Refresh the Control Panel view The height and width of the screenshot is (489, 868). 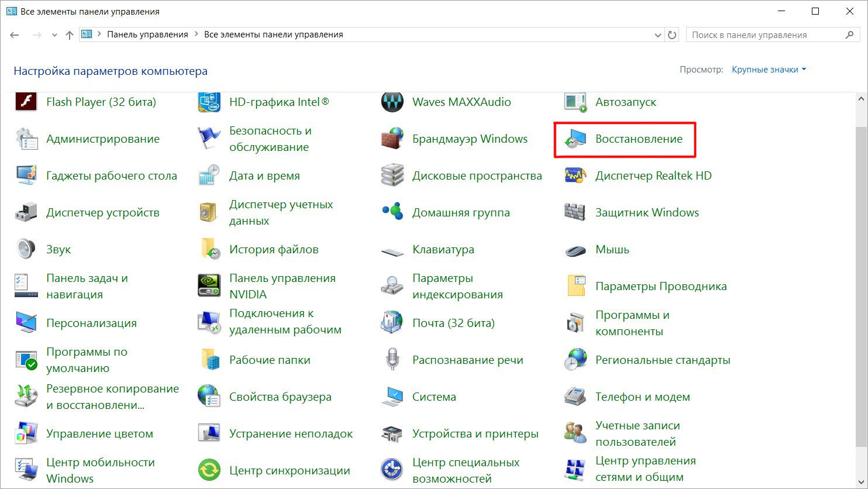(672, 35)
